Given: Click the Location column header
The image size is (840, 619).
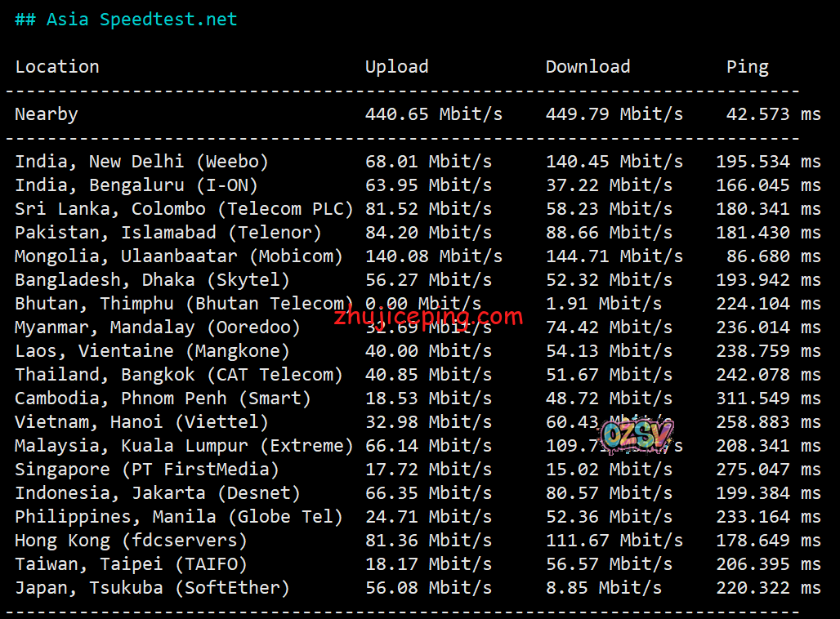Looking at the screenshot, I should coord(57,67).
